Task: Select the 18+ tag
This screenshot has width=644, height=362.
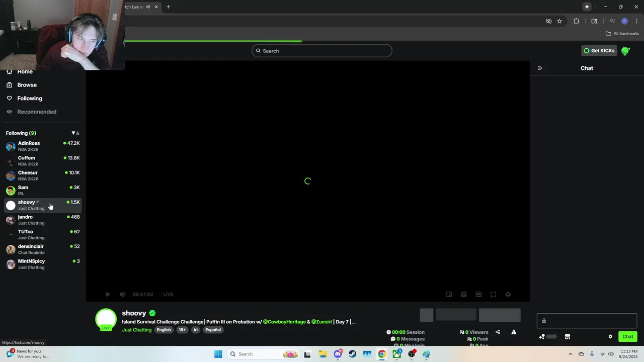Action: click(x=182, y=330)
